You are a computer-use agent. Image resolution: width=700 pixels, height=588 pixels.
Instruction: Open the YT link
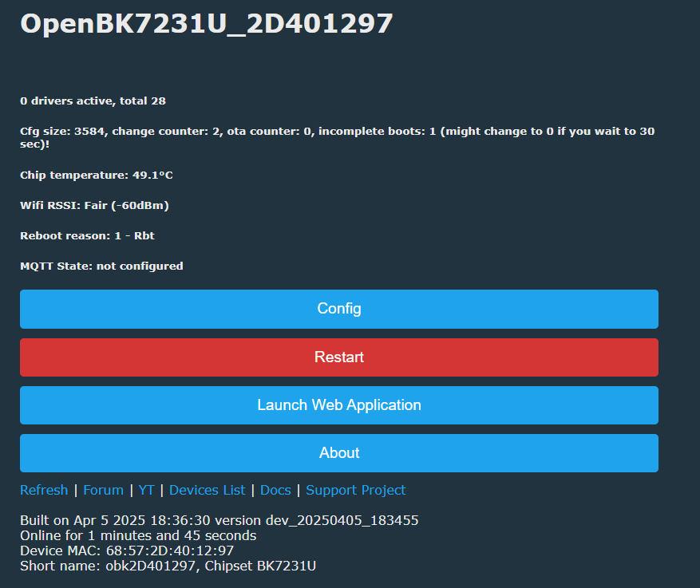(146, 490)
